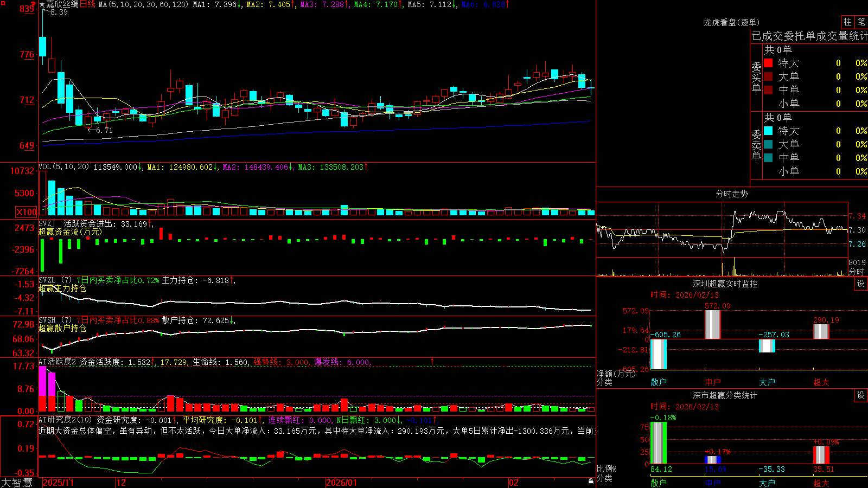
Task: Click the 嘉欣丝绸 stock name
Action: pos(62,4)
